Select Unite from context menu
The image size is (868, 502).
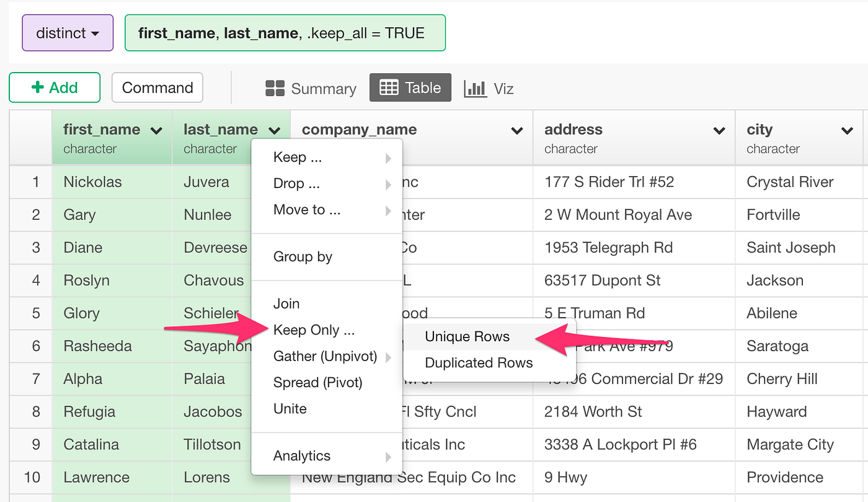(327, 409)
